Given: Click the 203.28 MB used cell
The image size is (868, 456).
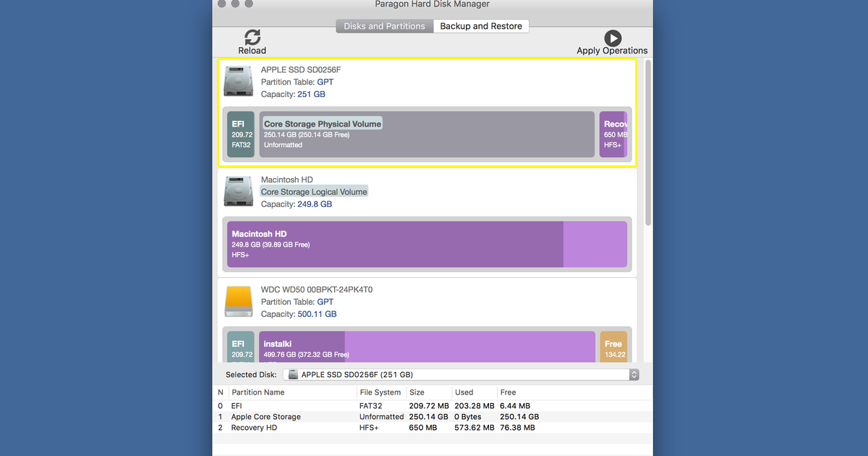Looking at the screenshot, I should (475, 406).
